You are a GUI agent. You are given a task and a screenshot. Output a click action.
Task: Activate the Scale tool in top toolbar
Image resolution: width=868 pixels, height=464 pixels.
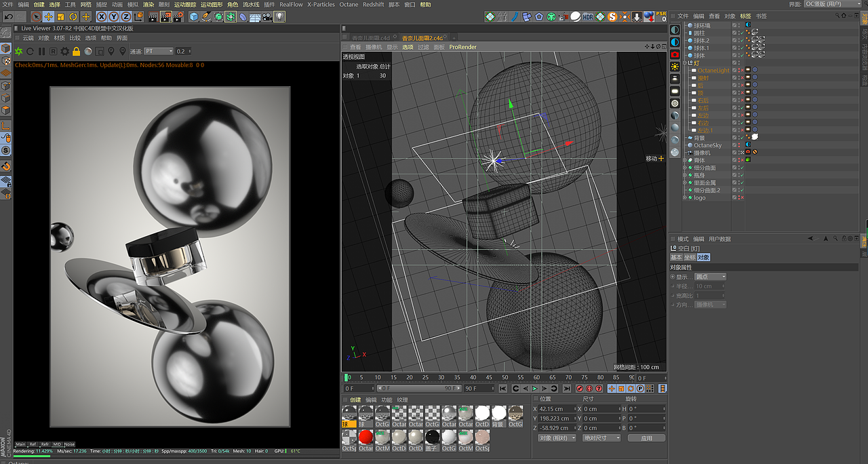coord(60,17)
